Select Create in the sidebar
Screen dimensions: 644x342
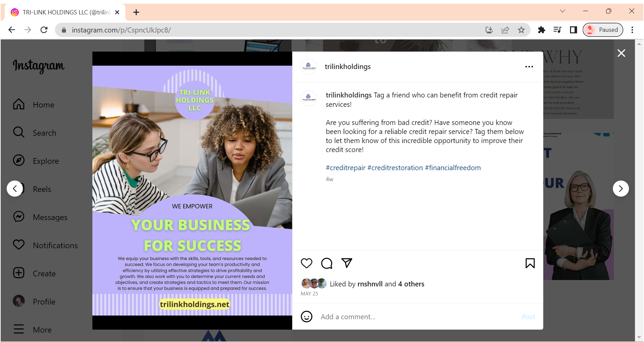pyautogui.click(x=34, y=274)
